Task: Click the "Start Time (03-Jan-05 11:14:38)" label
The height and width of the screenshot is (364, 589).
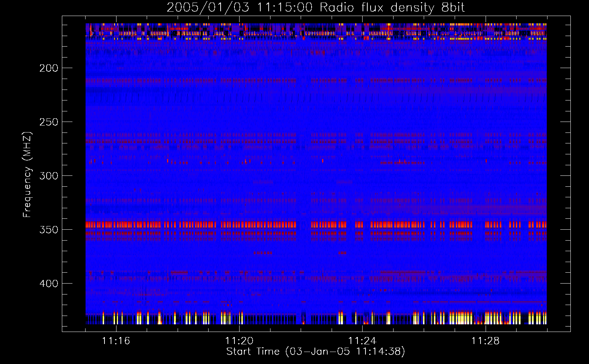Action: tap(316, 352)
